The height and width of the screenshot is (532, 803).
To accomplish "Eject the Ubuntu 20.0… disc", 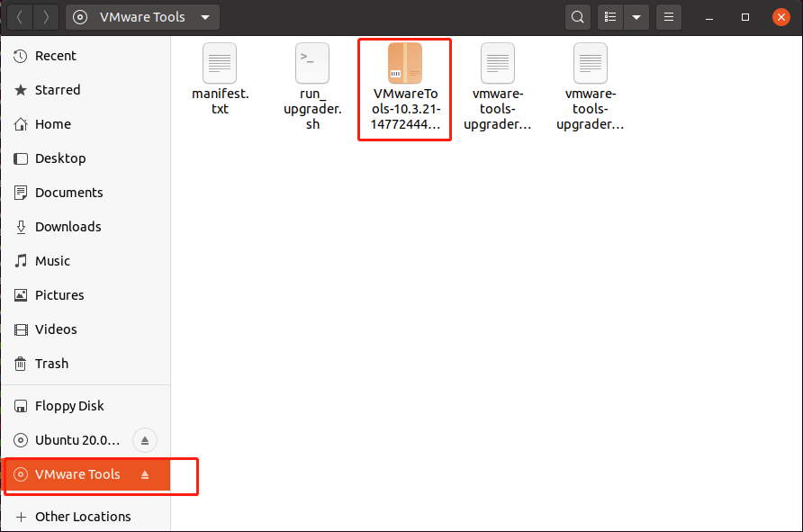I will click(x=145, y=440).
